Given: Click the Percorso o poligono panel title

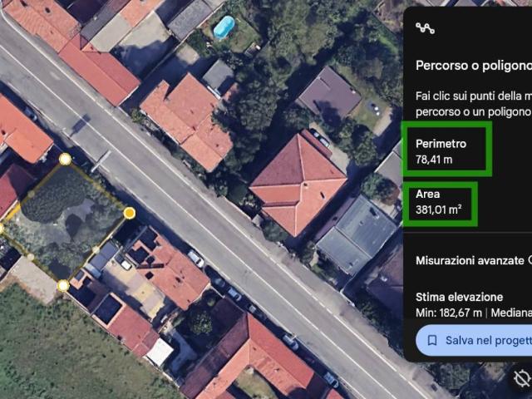Looking at the screenshot, I should click(x=472, y=65).
